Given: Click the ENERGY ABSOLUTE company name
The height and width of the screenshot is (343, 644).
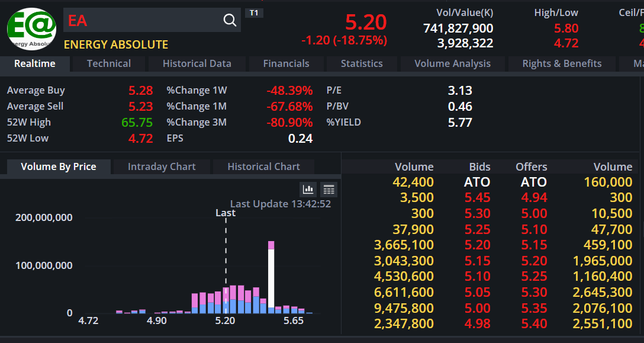Looking at the screenshot, I should [x=116, y=44].
